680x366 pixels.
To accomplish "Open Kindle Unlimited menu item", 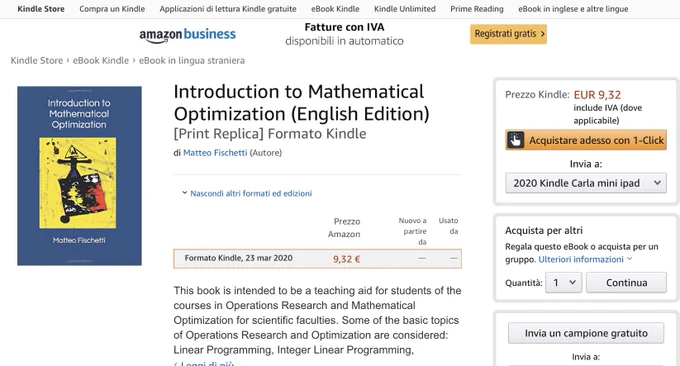I will [x=405, y=9].
